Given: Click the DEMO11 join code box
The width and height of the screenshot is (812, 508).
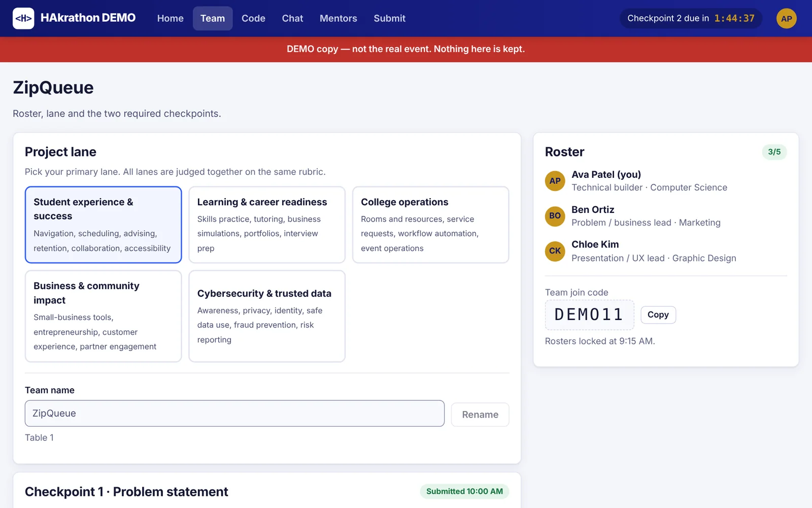Looking at the screenshot, I should point(589,315).
